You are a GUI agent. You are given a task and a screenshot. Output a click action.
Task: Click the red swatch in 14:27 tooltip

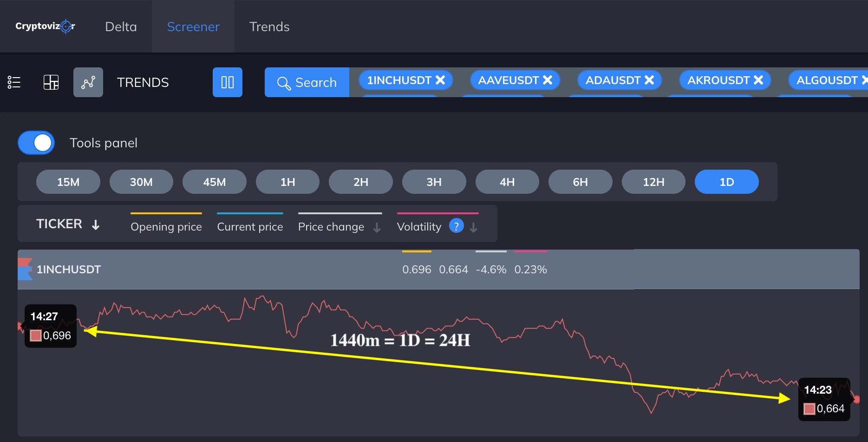(36, 336)
